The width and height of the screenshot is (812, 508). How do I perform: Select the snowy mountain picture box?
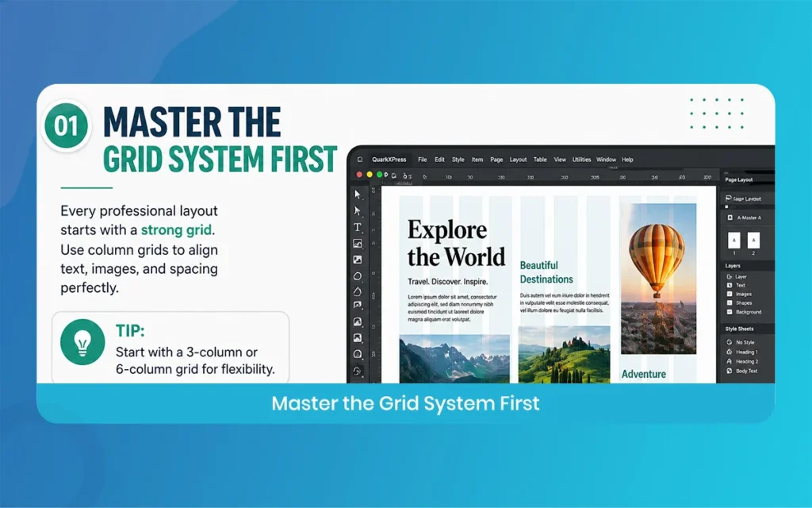[x=454, y=359]
